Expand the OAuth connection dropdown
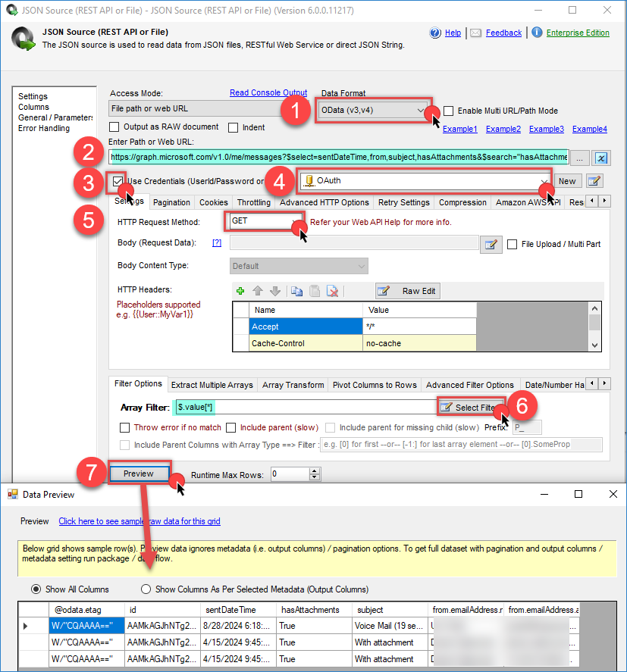 543,181
